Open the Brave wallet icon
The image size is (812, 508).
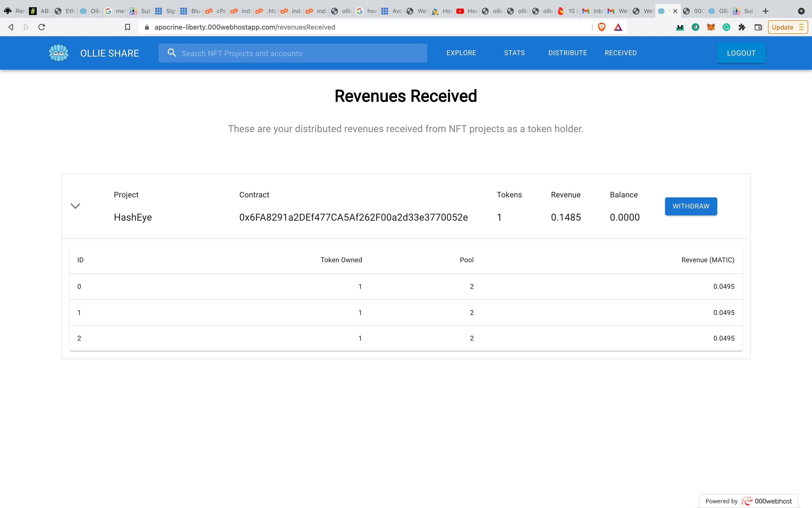tap(758, 27)
